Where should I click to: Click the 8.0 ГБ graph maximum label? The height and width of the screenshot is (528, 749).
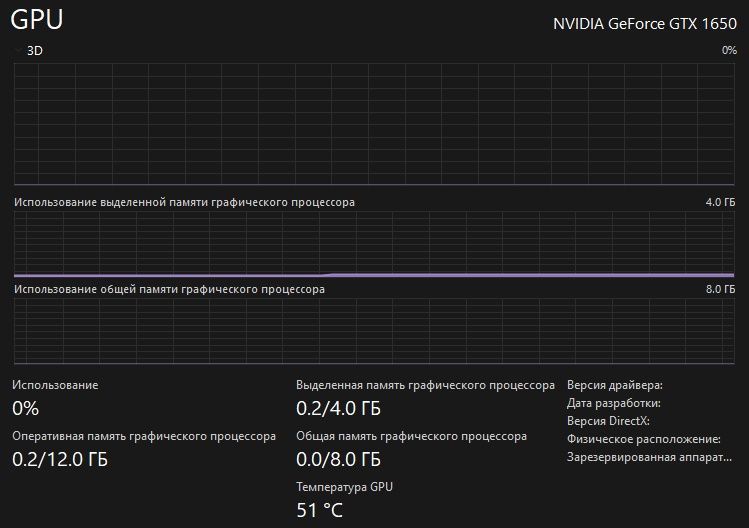[720, 289]
